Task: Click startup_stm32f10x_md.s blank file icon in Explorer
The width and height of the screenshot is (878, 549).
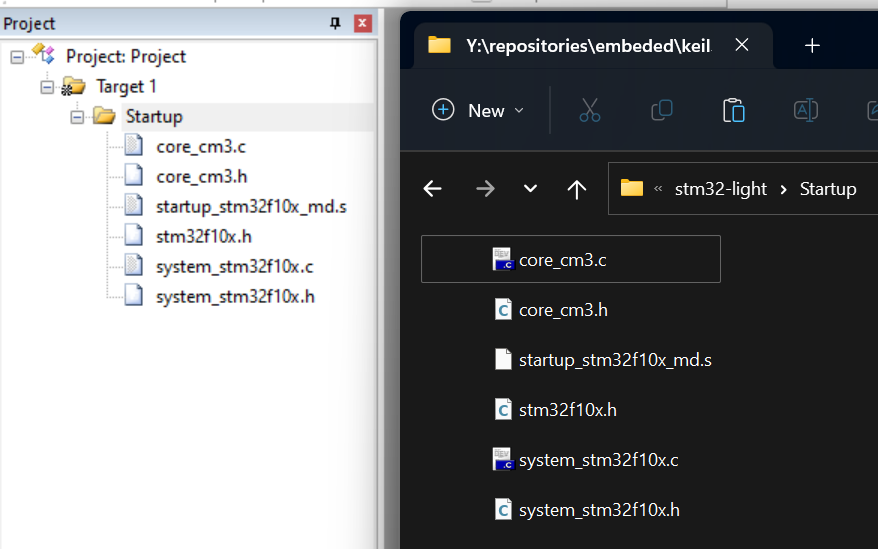Action: coord(503,359)
